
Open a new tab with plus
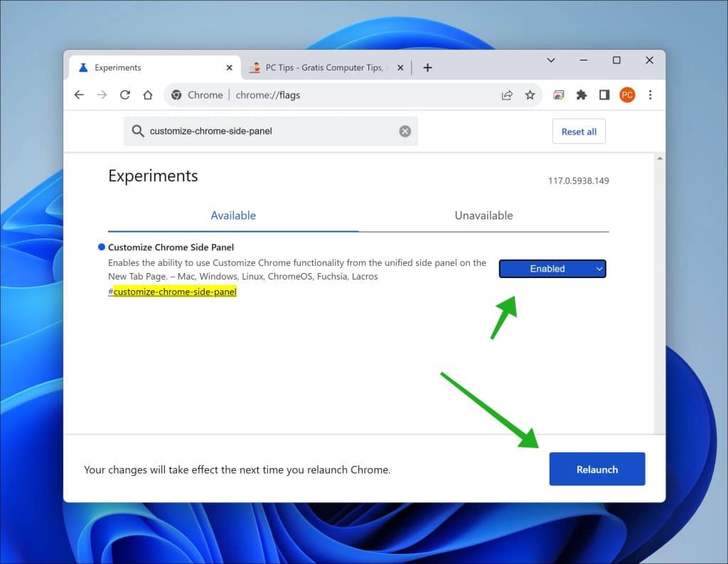[x=427, y=68]
